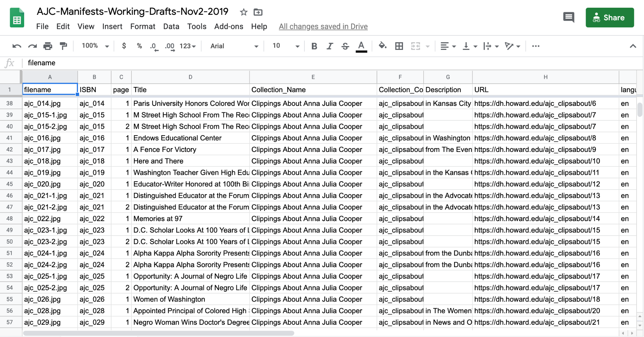Click the select-all corner box
This screenshot has height=337, width=644.
pos(10,77)
